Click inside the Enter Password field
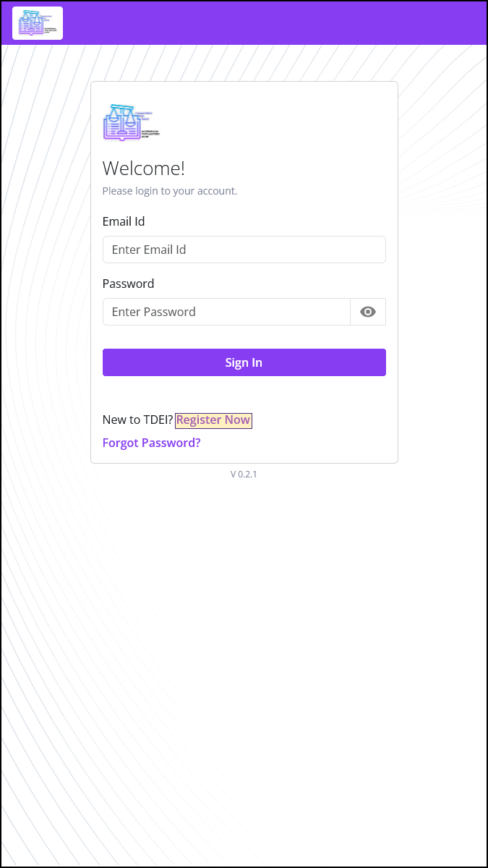This screenshot has height=868, width=488. pos(226,311)
